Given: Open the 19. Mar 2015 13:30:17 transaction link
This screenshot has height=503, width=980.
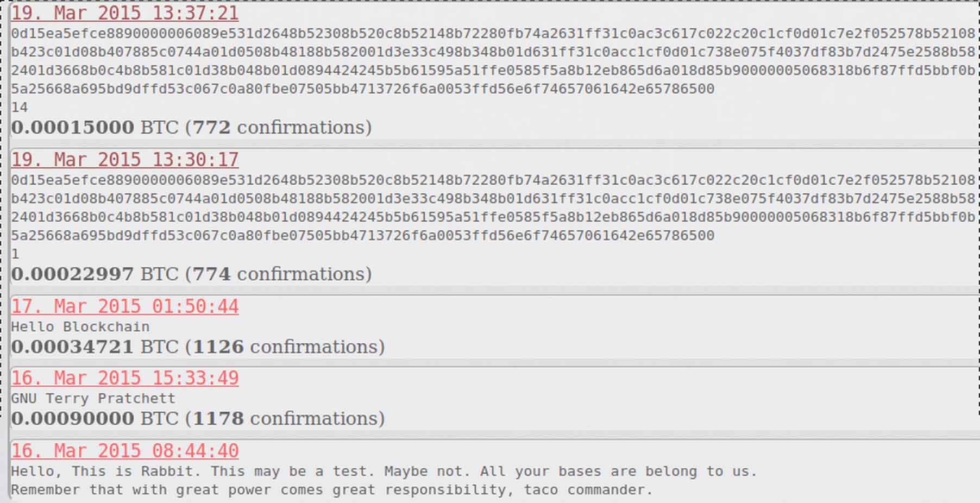Looking at the screenshot, I should tap(125, 160).
